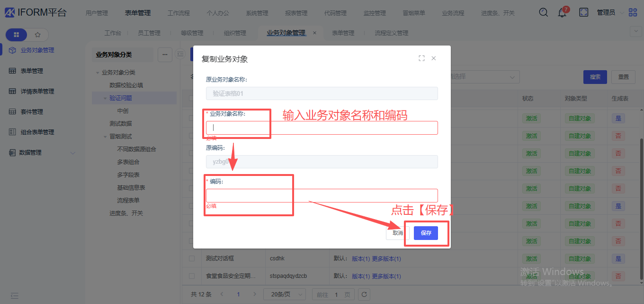Check the checkbox for 食堂食品安全定期 row

(192, 276)
